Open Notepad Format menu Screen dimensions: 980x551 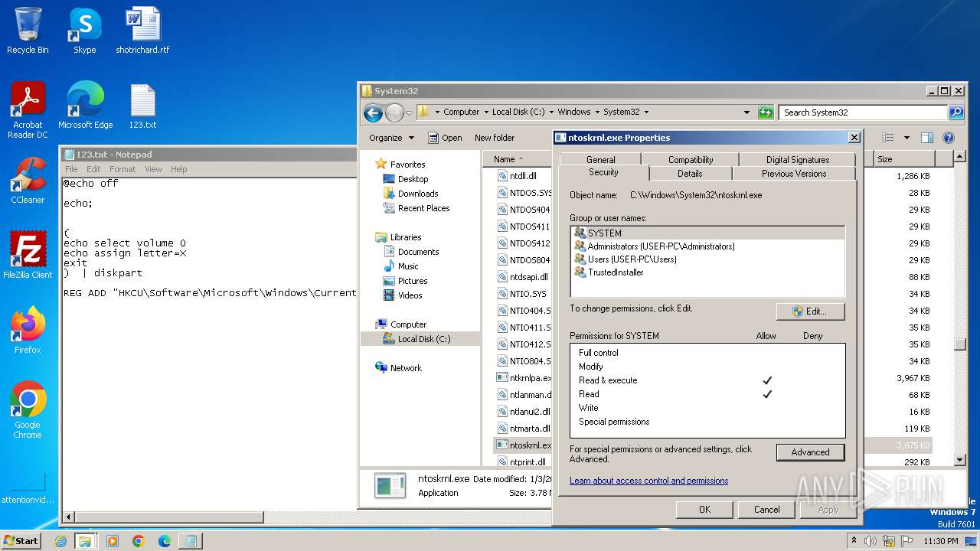pyautogui.click(x=122, y=169)
